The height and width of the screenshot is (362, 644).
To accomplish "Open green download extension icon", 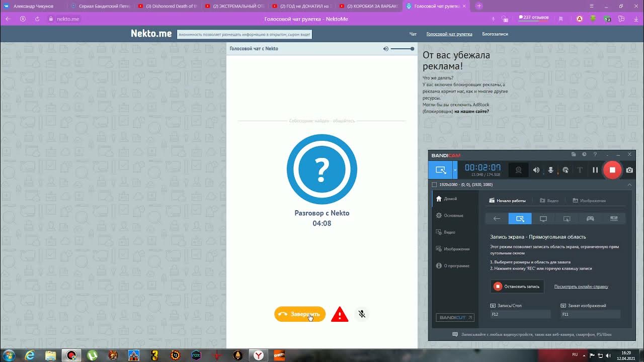I will coord(593,19).
